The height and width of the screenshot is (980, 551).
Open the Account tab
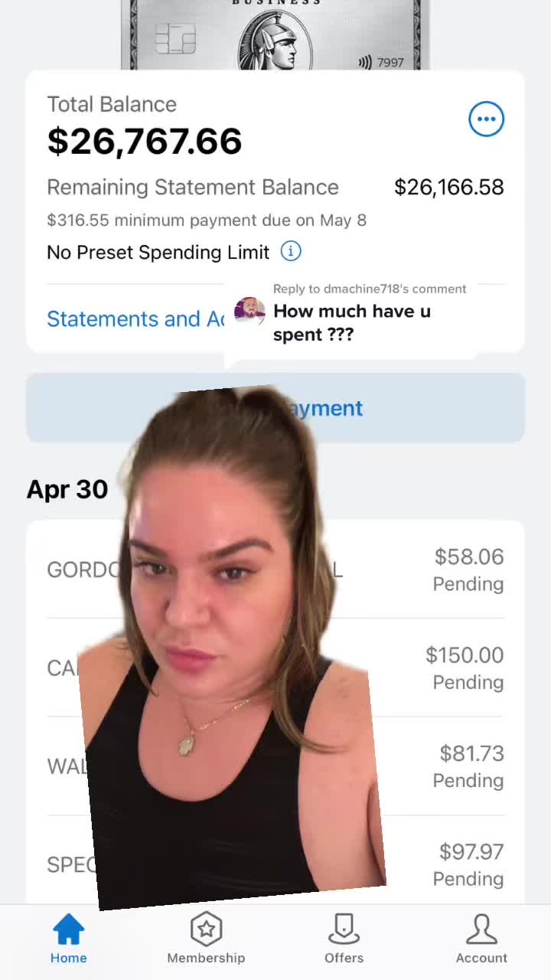[x=481, y=939]
